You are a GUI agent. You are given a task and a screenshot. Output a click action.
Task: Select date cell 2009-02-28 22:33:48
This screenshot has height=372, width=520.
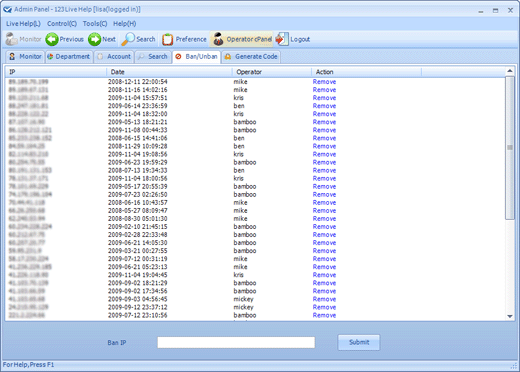tap(138, 235)
